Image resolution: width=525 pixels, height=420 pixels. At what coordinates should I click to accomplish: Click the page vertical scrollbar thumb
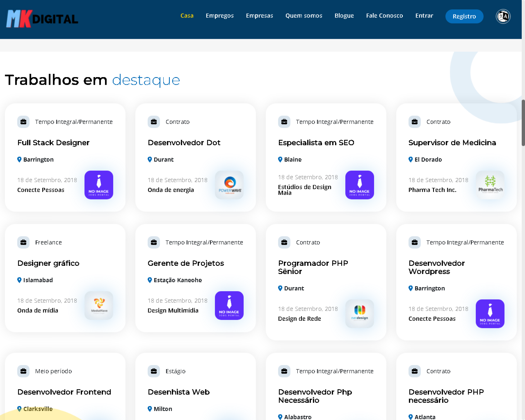[523, 123]
